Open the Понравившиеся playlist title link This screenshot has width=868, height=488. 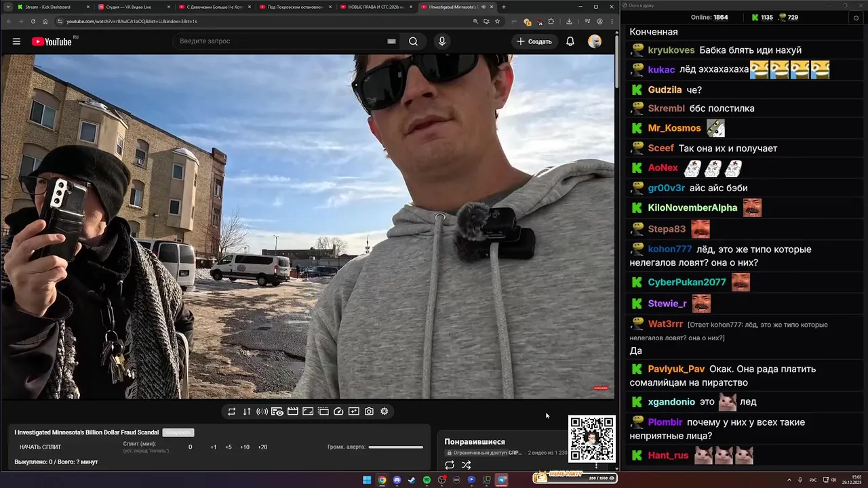475,441
